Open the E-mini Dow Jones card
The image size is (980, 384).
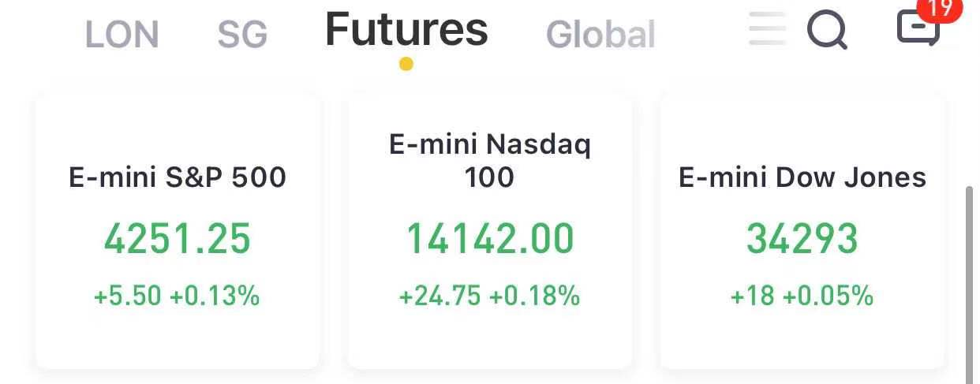point(802,230)
